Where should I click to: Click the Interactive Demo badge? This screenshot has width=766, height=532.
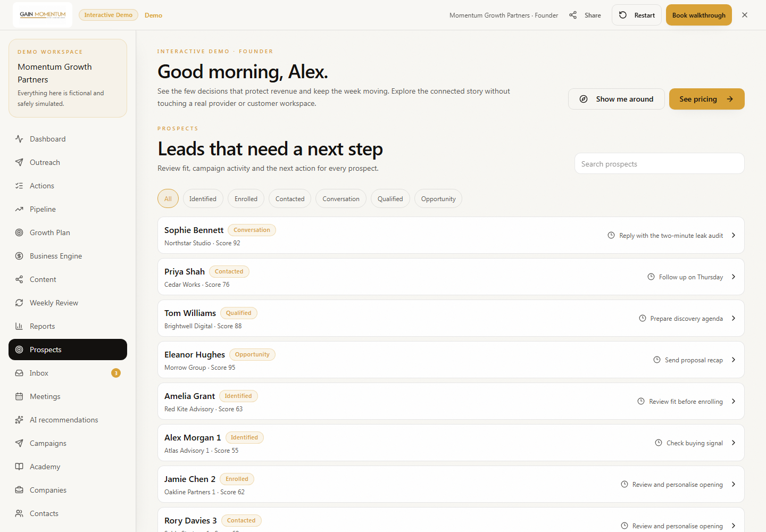(109, 15)
